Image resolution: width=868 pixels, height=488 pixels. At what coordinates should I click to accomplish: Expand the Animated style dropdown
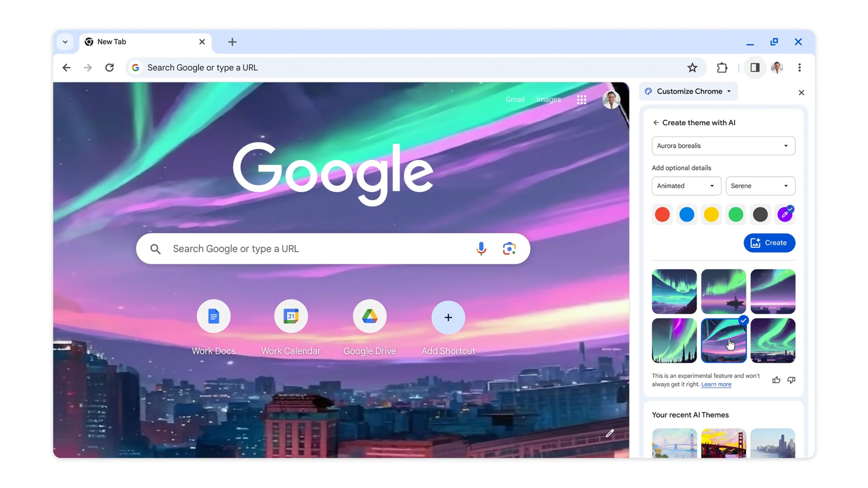pos(686,186)
